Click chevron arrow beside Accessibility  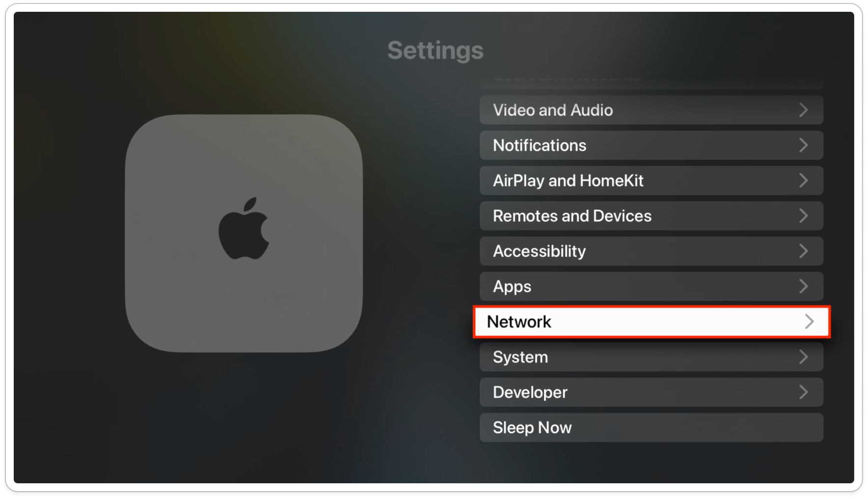(803, 251)
